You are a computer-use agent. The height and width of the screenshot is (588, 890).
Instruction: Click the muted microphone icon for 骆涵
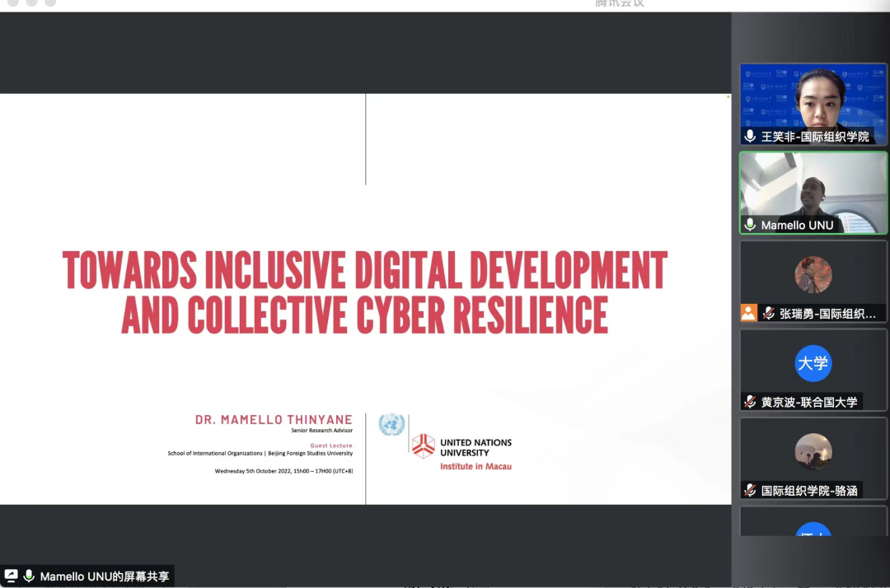[x=750, y=490]
